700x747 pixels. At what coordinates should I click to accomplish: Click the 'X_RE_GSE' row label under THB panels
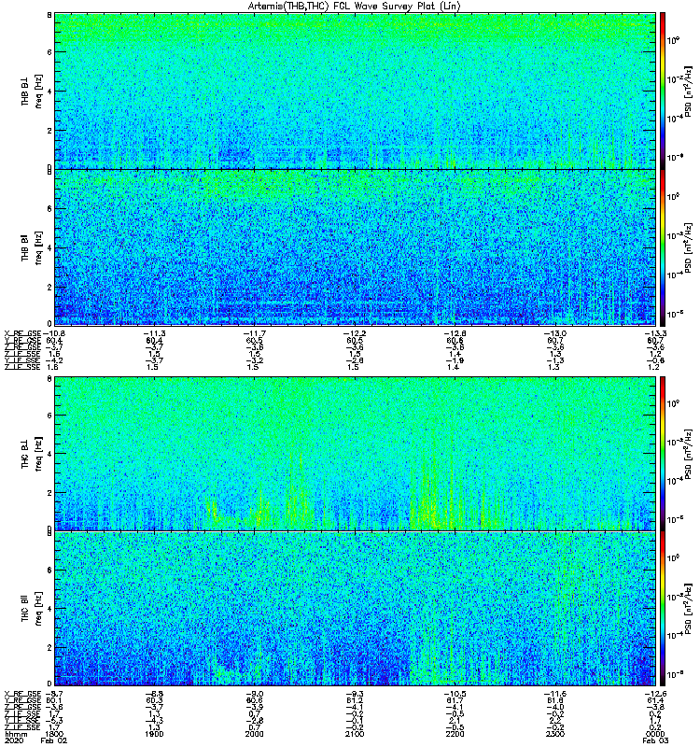point(22,333)
